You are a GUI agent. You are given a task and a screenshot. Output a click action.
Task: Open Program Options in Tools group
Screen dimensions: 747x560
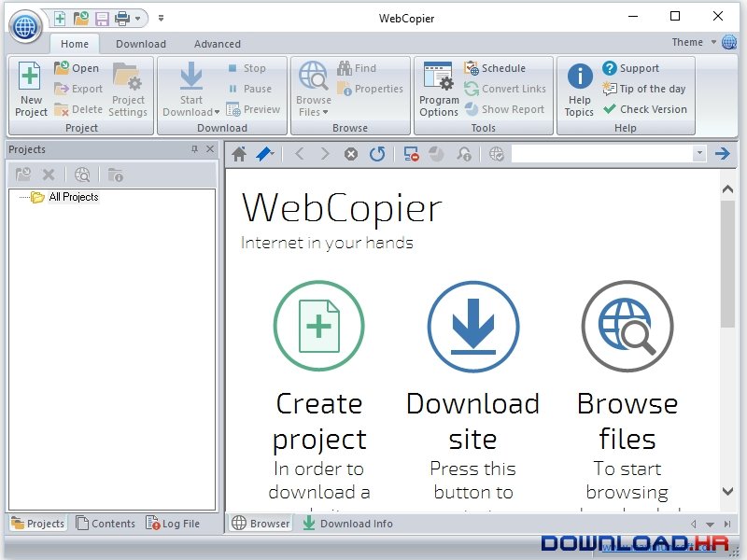coord(439,89)
